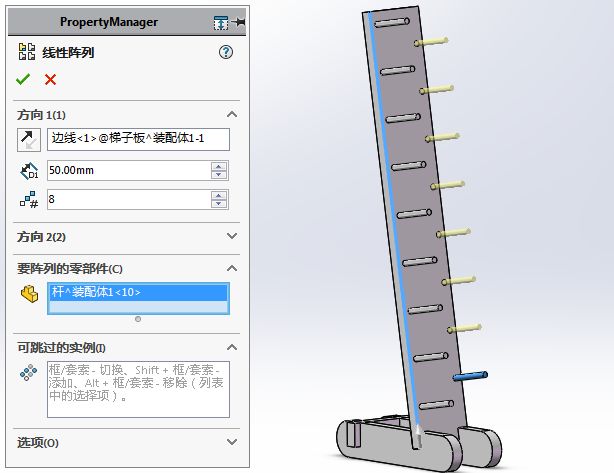This screenshot has width=614, height=473.
Task: Increase the instance count of 8
Action: click(219, 195)
